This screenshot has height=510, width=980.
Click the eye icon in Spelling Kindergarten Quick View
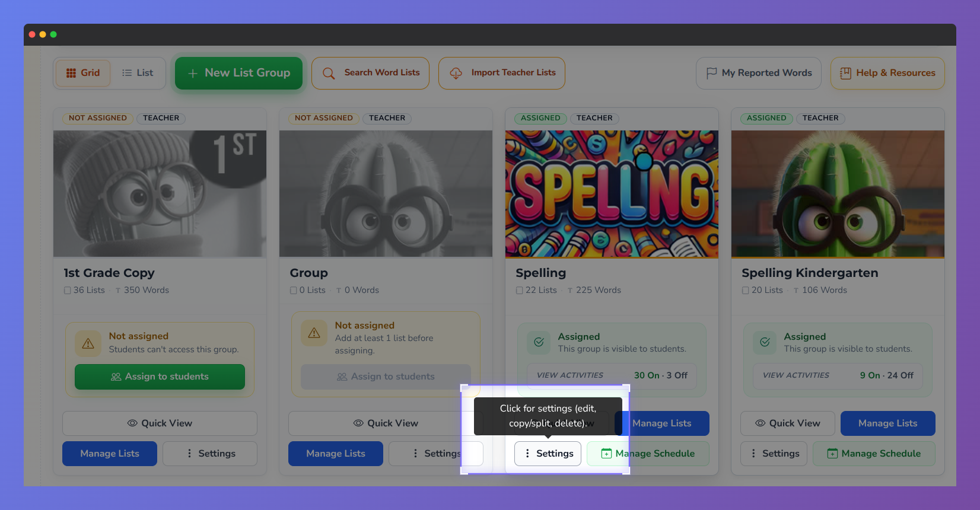(761, 423)
